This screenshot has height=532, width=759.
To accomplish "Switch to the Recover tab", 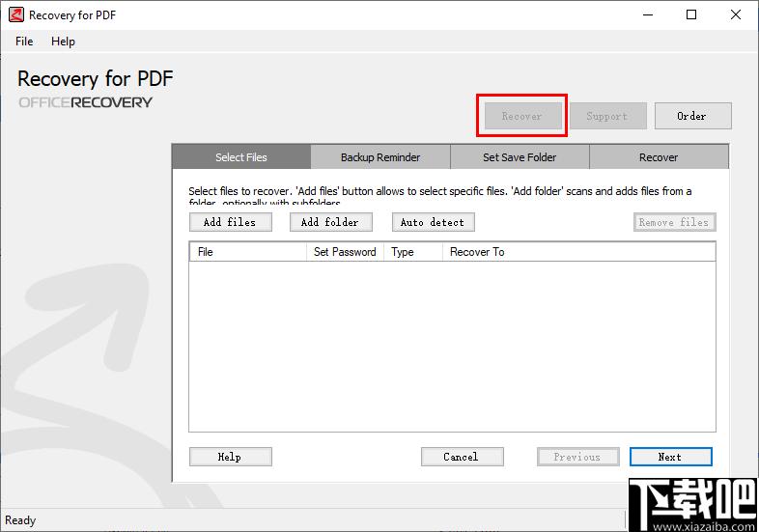I will coord(659,156).
